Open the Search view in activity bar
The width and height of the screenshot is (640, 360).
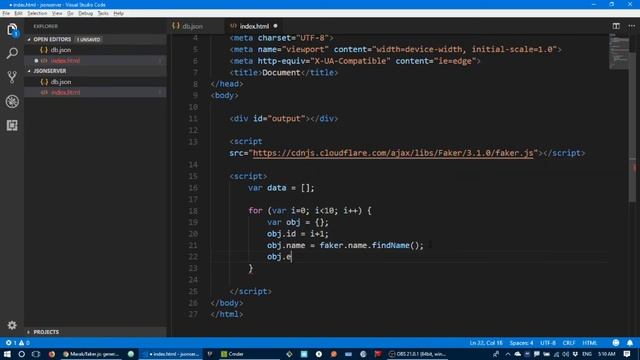click(12, 53)
